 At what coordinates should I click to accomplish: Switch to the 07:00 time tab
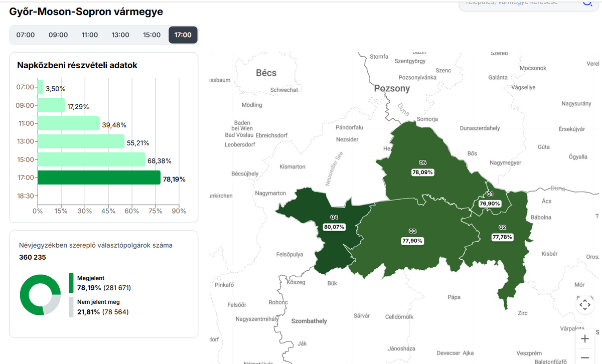(x=26, y=35)
